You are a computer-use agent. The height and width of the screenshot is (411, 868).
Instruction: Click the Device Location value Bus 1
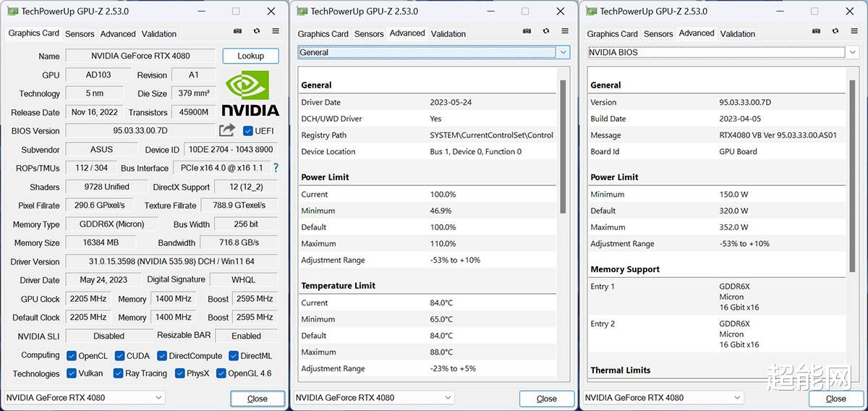(x=475, y=152)
